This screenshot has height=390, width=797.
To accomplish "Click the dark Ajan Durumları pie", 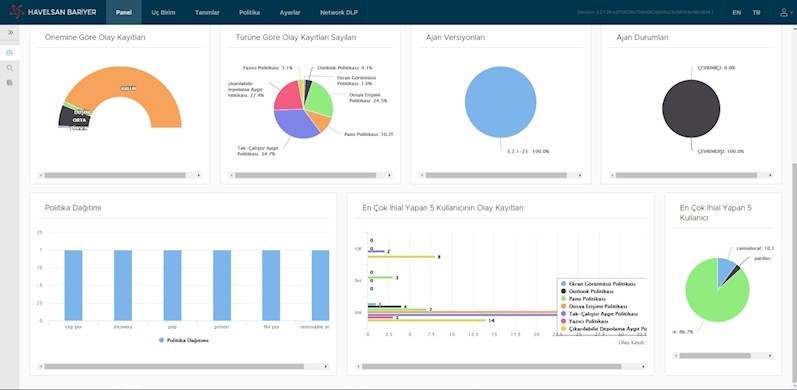I will click(x=691, y=108).
